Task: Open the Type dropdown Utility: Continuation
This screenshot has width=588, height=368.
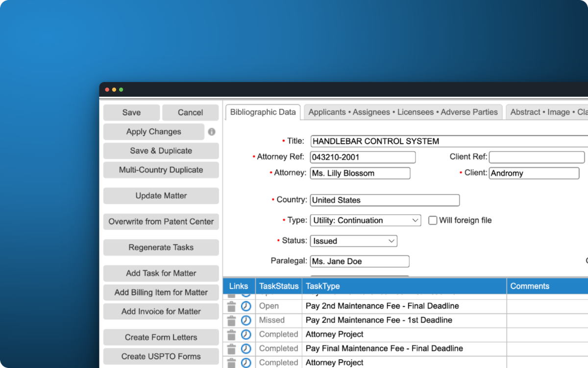Action: click(x=366, y=220)
